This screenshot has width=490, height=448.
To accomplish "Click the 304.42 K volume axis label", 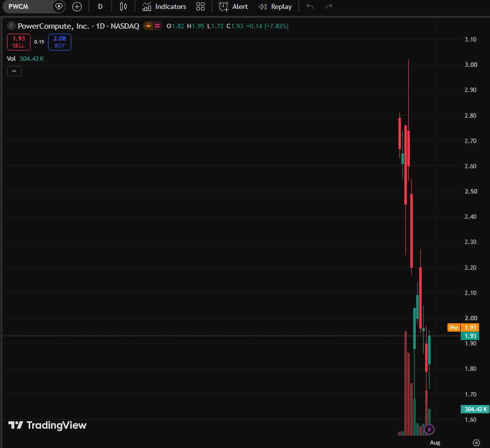I will 475,409.
